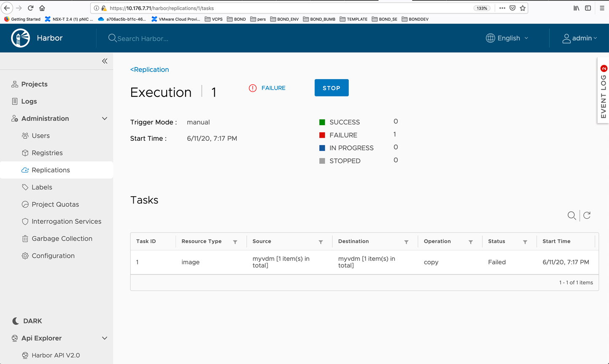
Task: Switch to DARK theme
Action: click(x=27, y=321)
